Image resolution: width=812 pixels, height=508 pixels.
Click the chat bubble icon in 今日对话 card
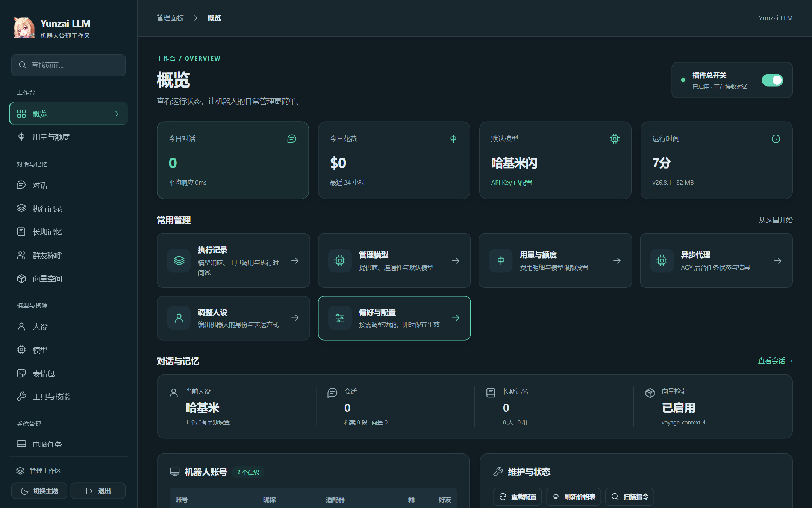click(x=292, y=139)
